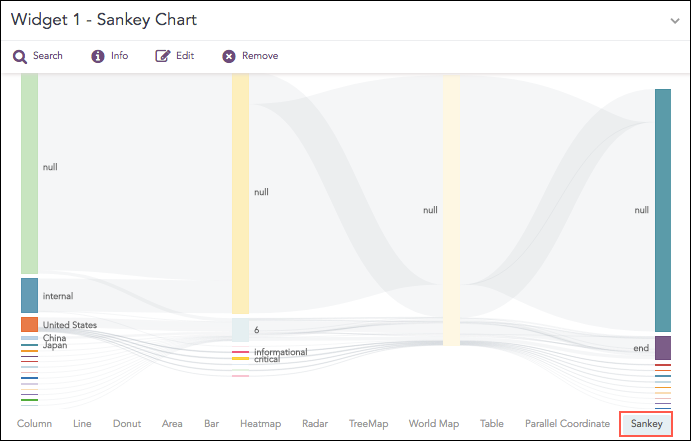Show the World Map view
The image size is (691, 441).
434,424
